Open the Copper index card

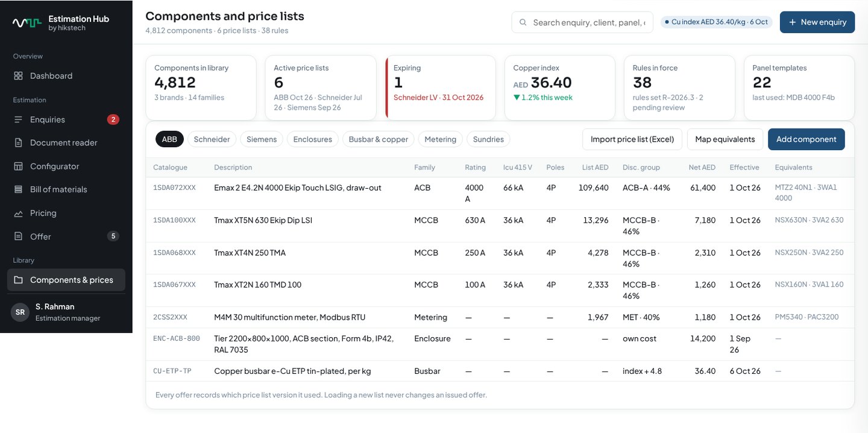[x=559, y=88]
